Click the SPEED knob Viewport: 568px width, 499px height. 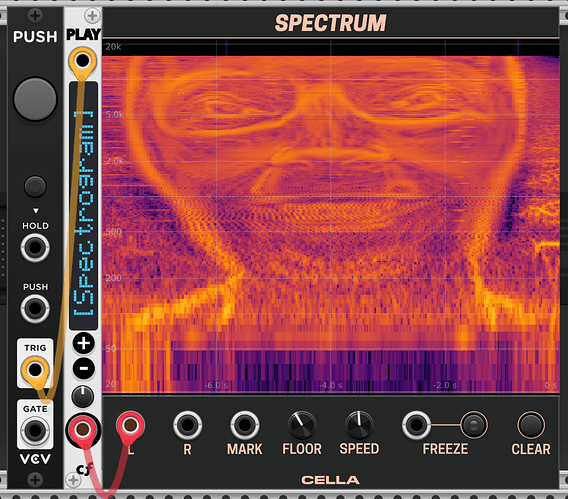pos(359,425)
